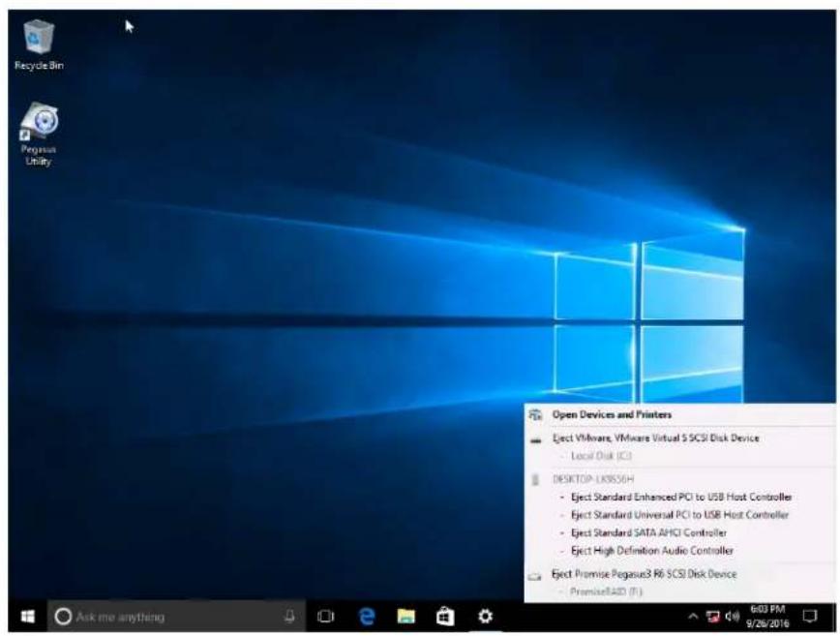This screenshot has height=636, width=840.
Task: Click the DESKTOP computer name entry
Action: 593,478
